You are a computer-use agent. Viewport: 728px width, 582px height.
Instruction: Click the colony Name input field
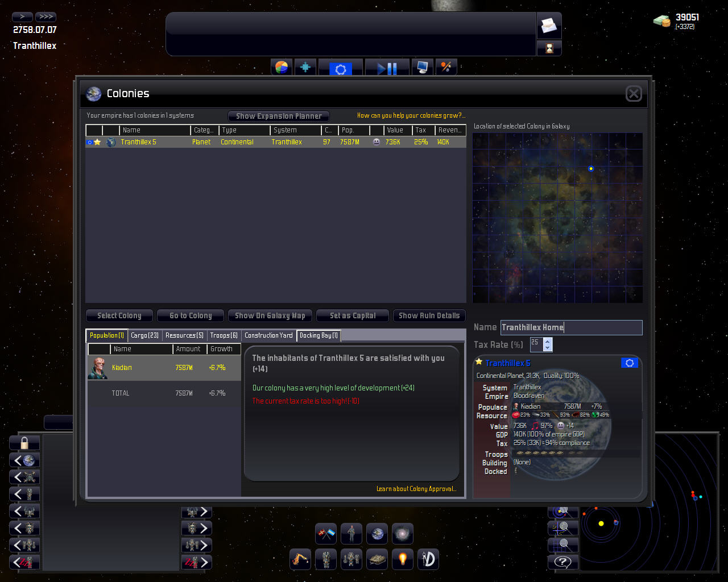pyautogui.click(x=571, y=327)
